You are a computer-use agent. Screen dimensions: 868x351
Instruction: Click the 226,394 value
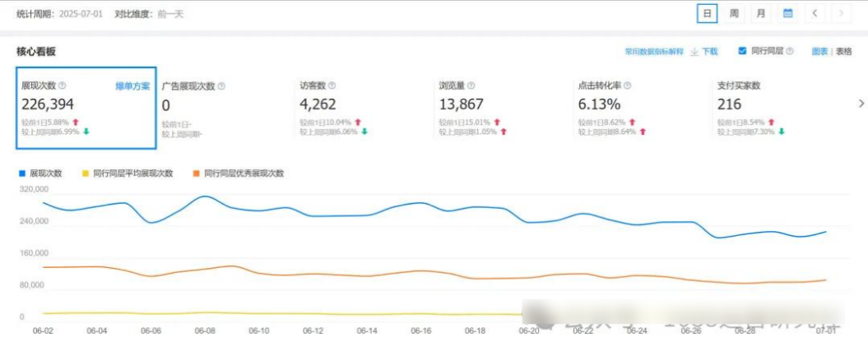(48, 104)
